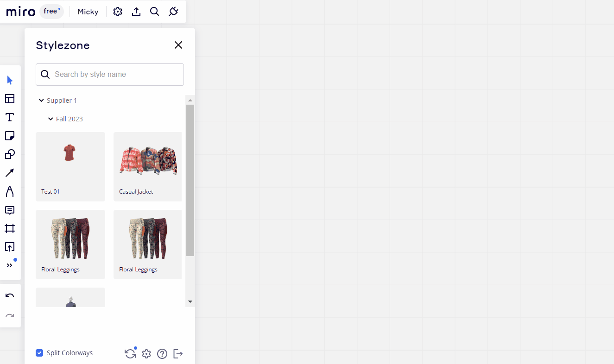Select the Text tool
The image size is (614, 364).
pos(10,117)
